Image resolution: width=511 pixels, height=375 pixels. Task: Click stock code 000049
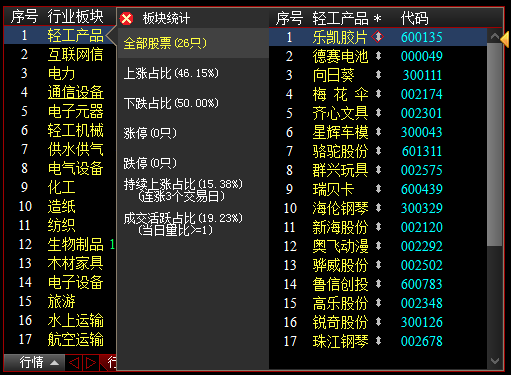click(x=422, y=56)
